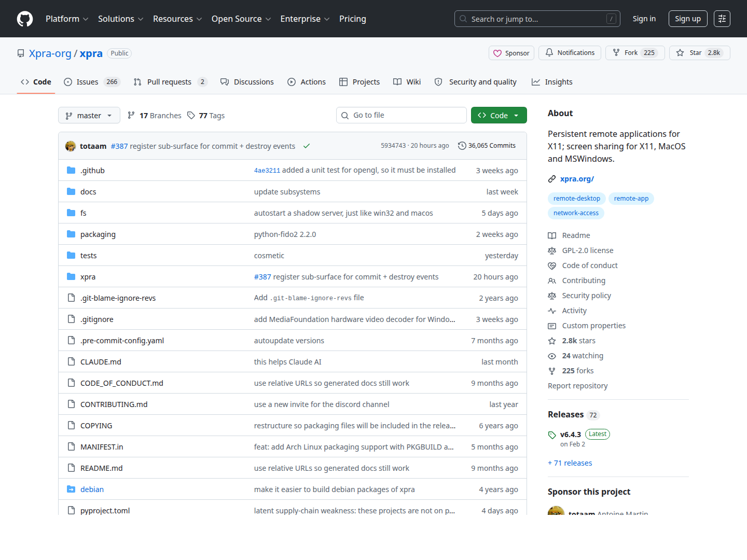
Task: Open the 36,065 Commits history link
Action: tap(487, 146)
